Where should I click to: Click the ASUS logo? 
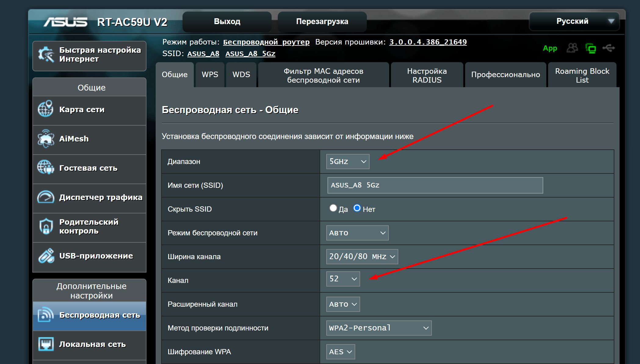tap(66, 22)
